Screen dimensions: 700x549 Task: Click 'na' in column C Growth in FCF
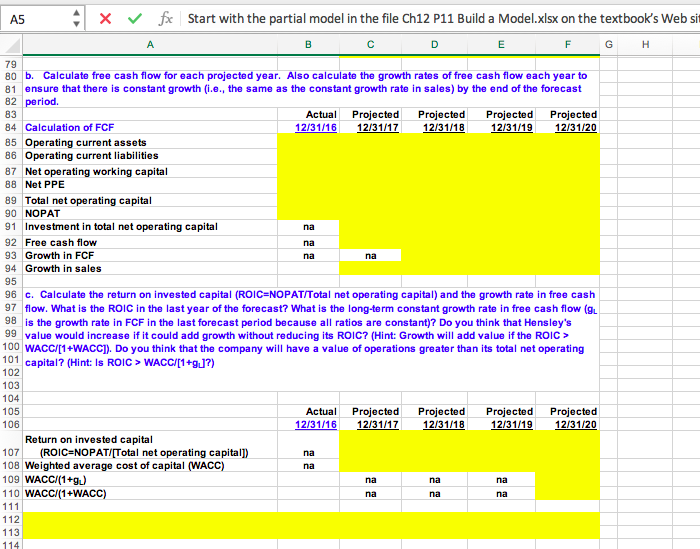pyautogui.click(x=371, y=256)
